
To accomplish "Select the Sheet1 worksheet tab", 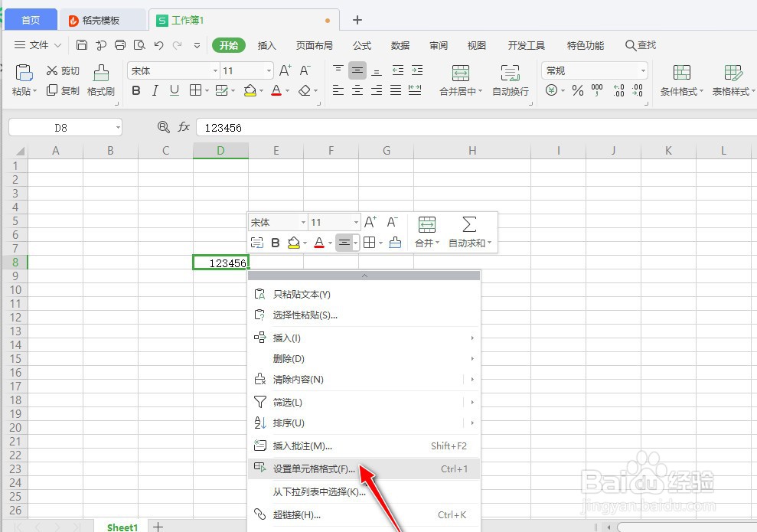I will [x=122, y=527].
